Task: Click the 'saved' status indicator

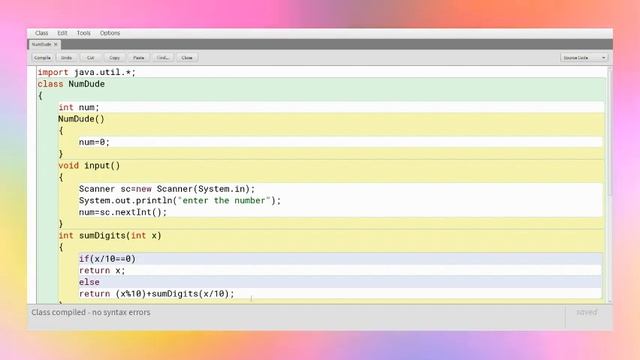Action: pos(587,312)
